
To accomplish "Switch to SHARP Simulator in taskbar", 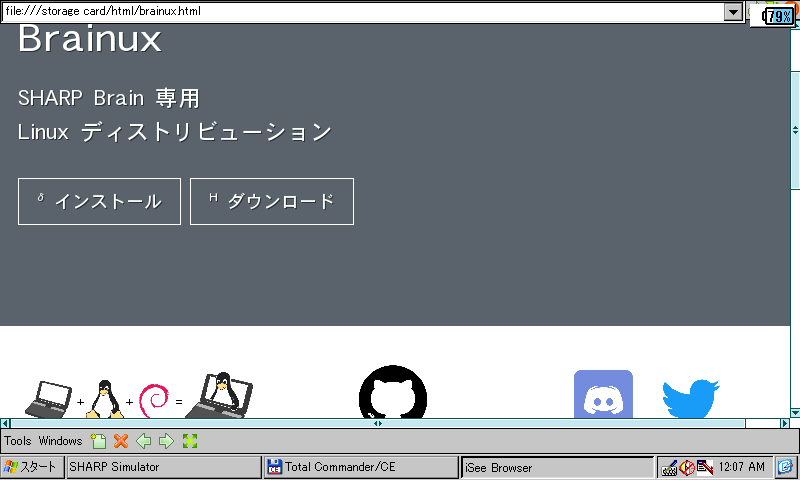I will tap(164, 467).
